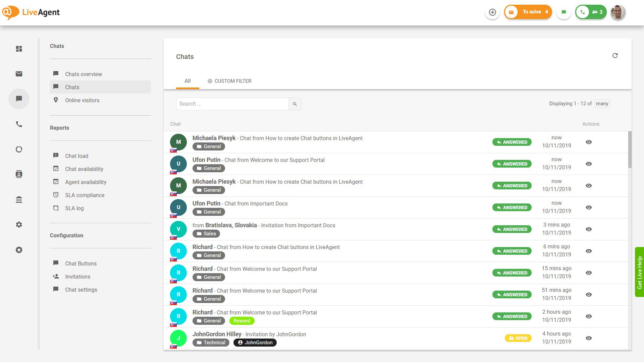The image size is (644, 362).
Task: Click inside the Search field
Action: point(231,104)
